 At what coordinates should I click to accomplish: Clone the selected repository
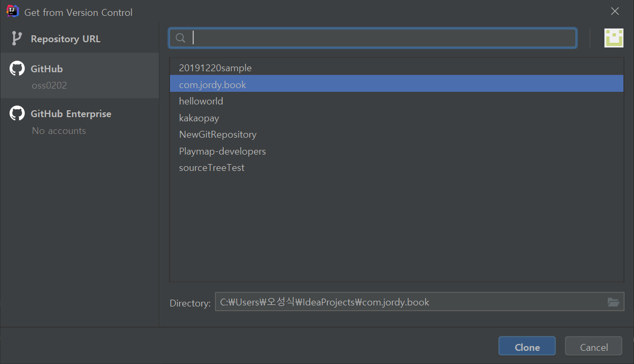pos(527,347)
